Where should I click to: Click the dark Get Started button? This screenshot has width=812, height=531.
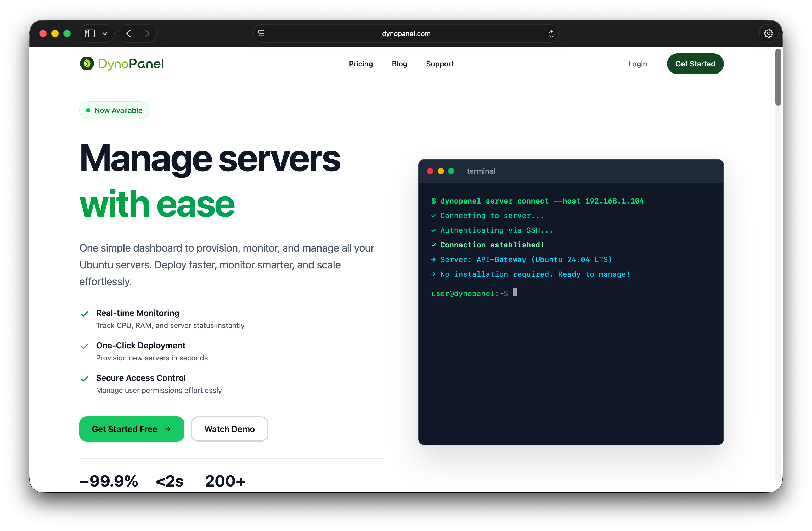(695, 64)
